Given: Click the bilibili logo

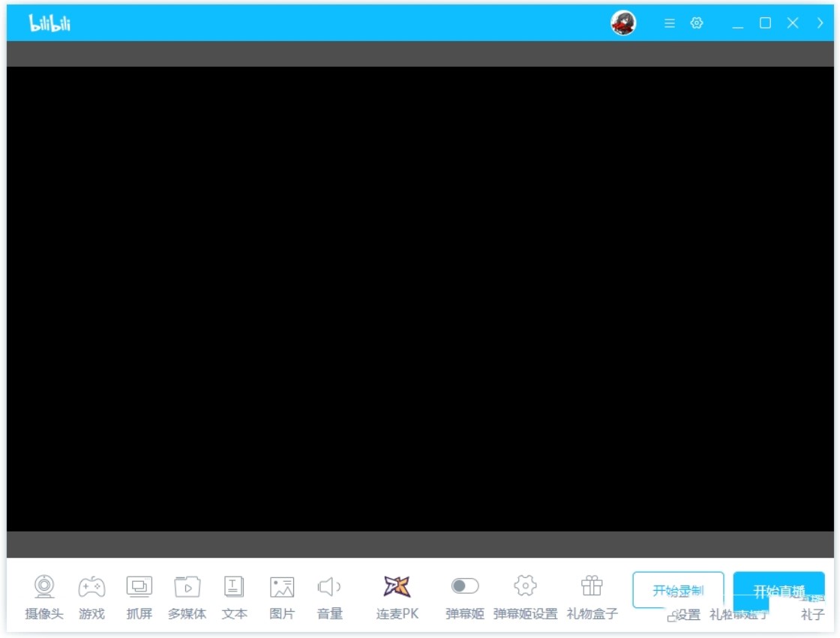Looking at the screenshot, I should pyautogui.click(x=49, y=23).
